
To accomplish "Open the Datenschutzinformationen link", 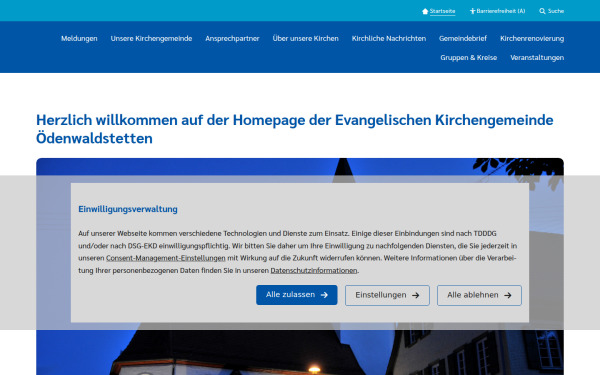I will 314,271.
